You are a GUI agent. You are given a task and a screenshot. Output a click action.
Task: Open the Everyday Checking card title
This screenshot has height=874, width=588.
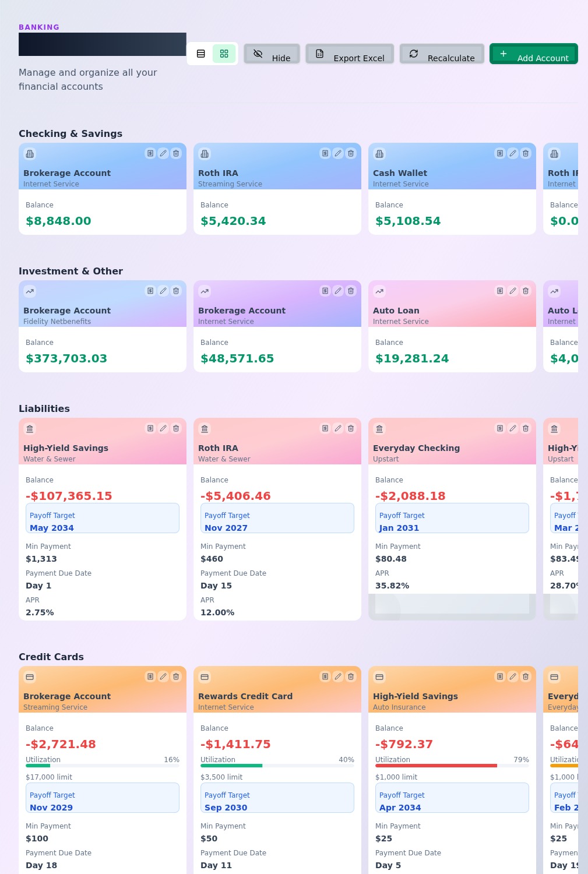click(416, 448)
